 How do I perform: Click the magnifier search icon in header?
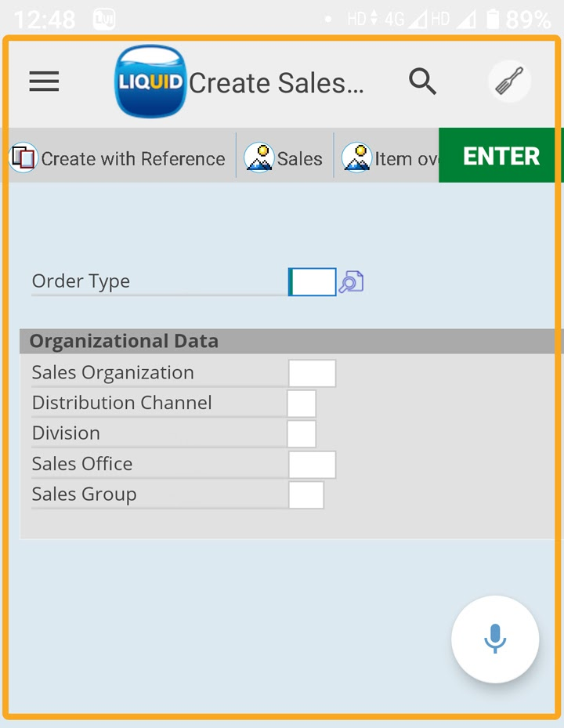click(422, 81)
